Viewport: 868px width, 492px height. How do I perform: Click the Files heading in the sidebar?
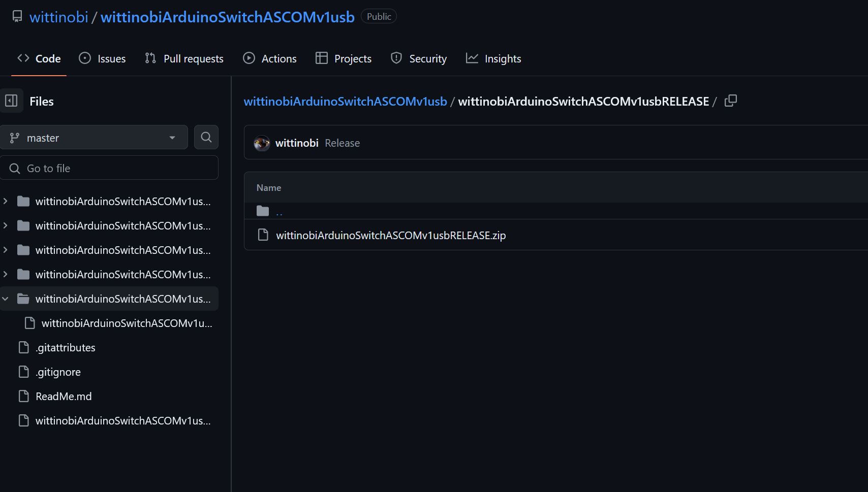42,102
